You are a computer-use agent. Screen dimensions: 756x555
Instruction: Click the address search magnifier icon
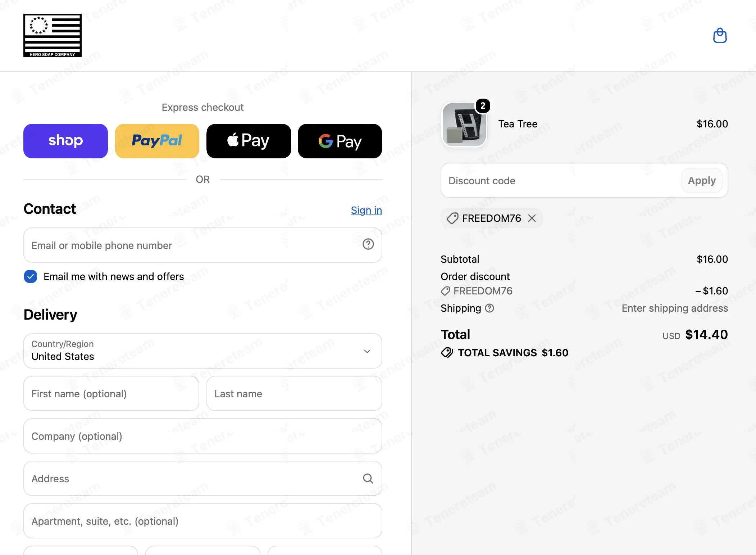click(368, 478)
